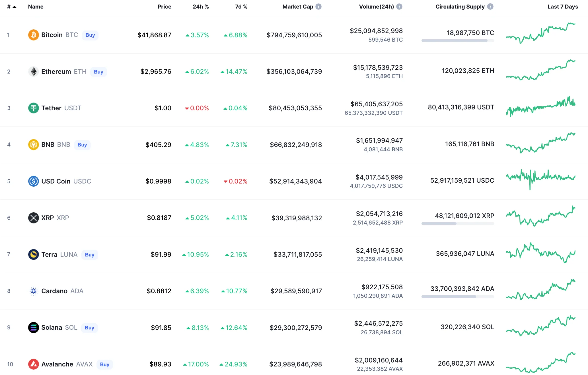Viewport: 588px width, 375px height.
Task: Click the XRP black logo icon
Action: pyautogui.click(x=33, y=218)
